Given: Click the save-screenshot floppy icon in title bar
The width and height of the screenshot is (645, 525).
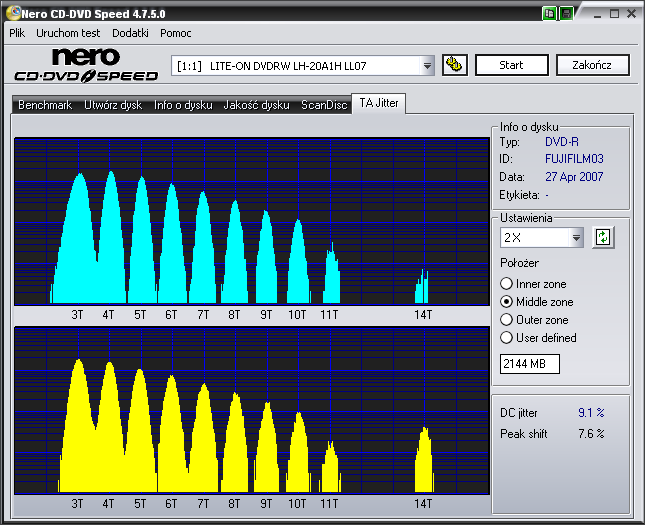Looking at the screenshot, I should pyautogui.click(x=566, y=14).
